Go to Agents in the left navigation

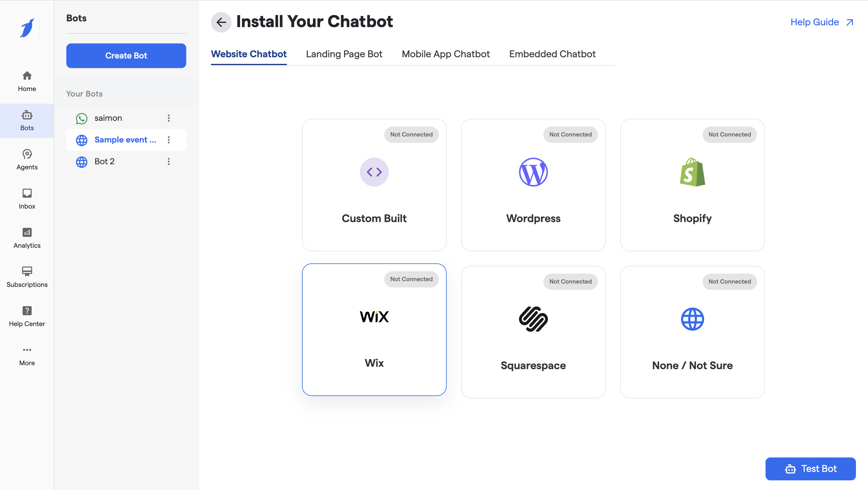[x=27, y=160]
